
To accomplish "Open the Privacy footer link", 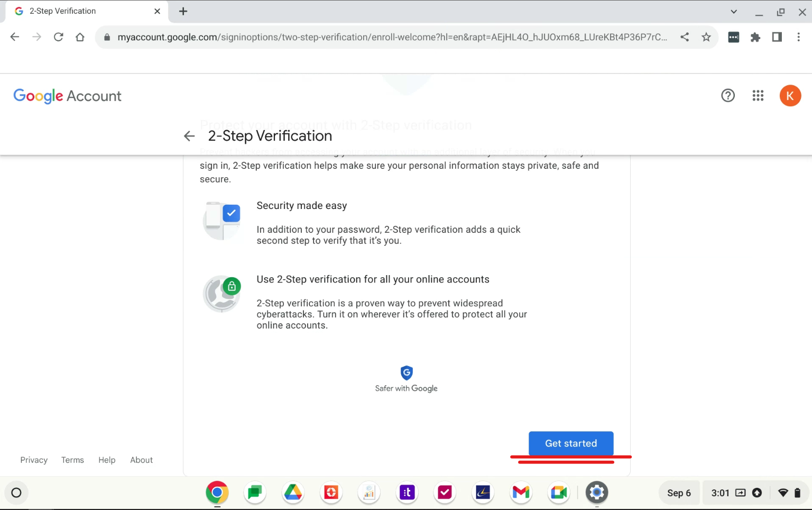I will 34,460.
